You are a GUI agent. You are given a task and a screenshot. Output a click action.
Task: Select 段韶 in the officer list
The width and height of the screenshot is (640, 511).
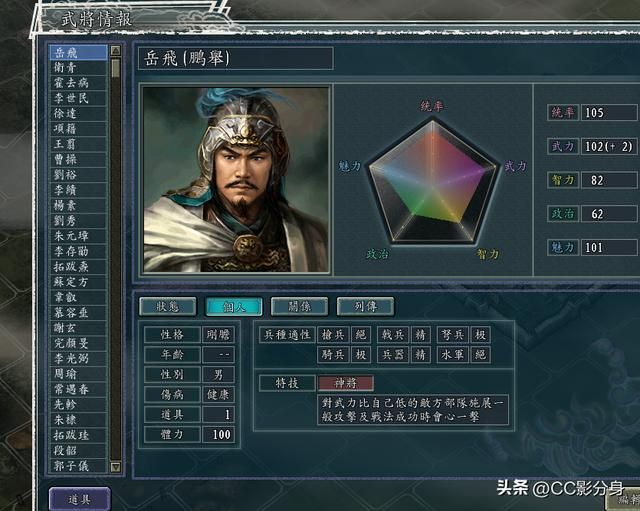point(78,450)
